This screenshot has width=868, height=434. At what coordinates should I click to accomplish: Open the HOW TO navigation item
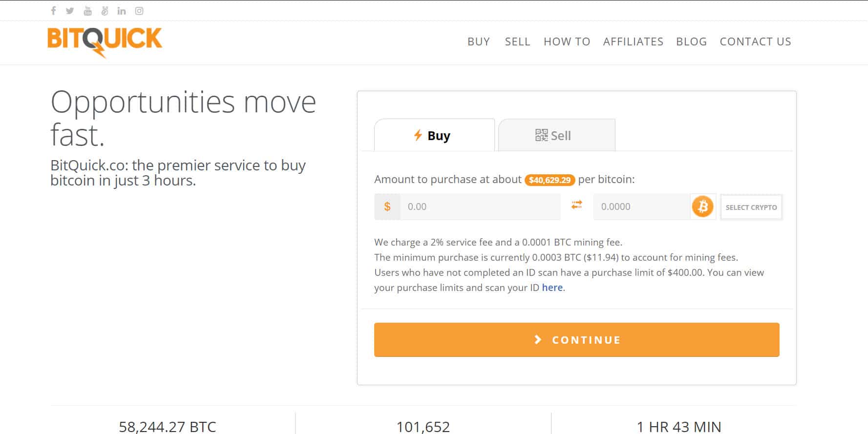[x=567, y=41]
